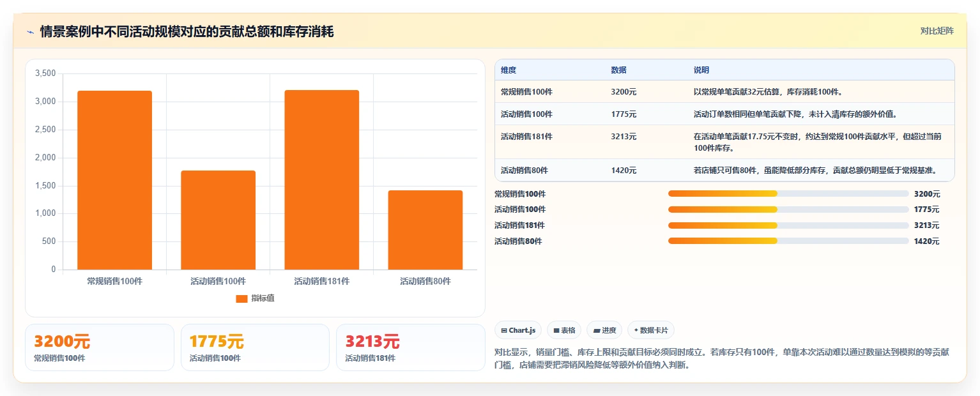The height and width of the screenshot is (396, 980).
Task: Click the 数据卡片 tag chip
Action: 651,330
